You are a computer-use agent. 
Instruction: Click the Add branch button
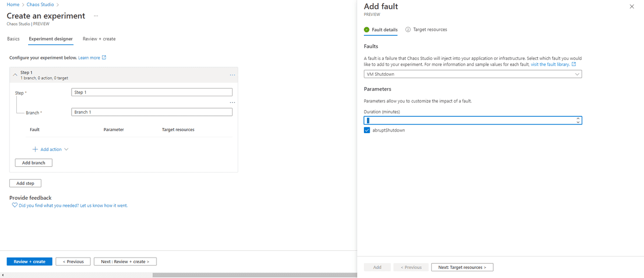34,163
